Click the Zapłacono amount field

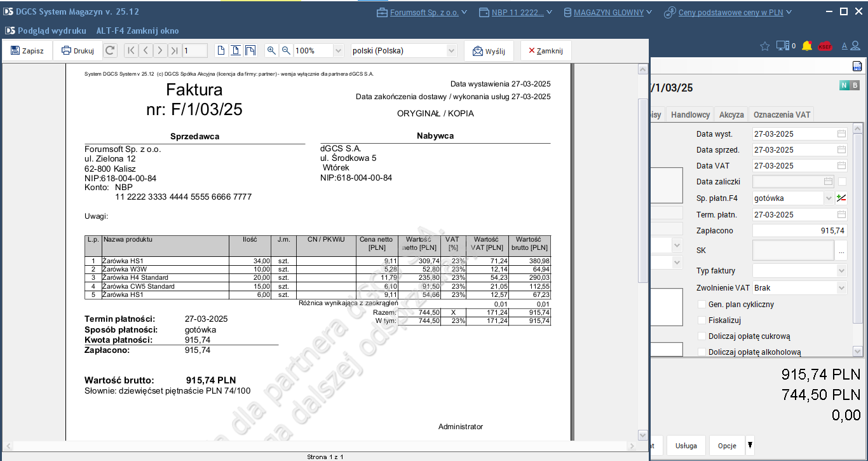point(800,231)
